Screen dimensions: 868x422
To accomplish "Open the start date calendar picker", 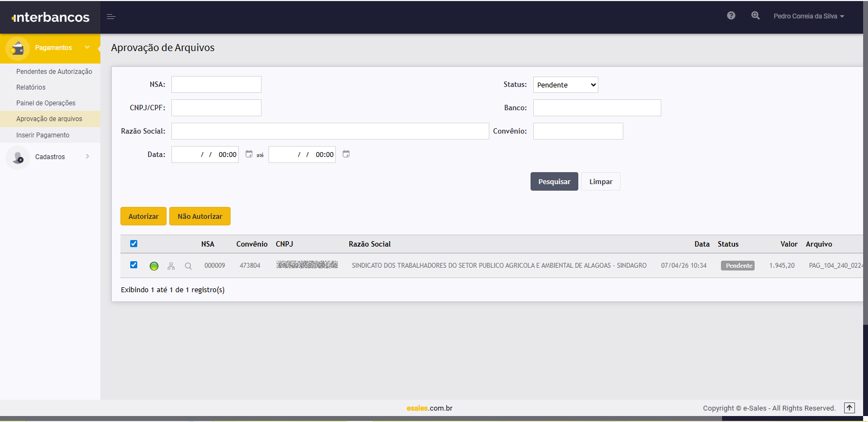I will [249, 154].
